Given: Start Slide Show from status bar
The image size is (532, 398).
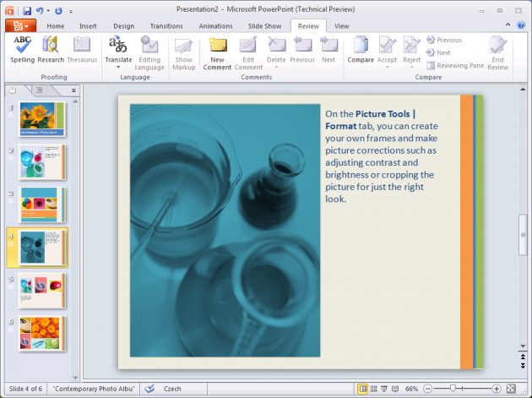Looking at the screenshot, I should pos(384,389).
